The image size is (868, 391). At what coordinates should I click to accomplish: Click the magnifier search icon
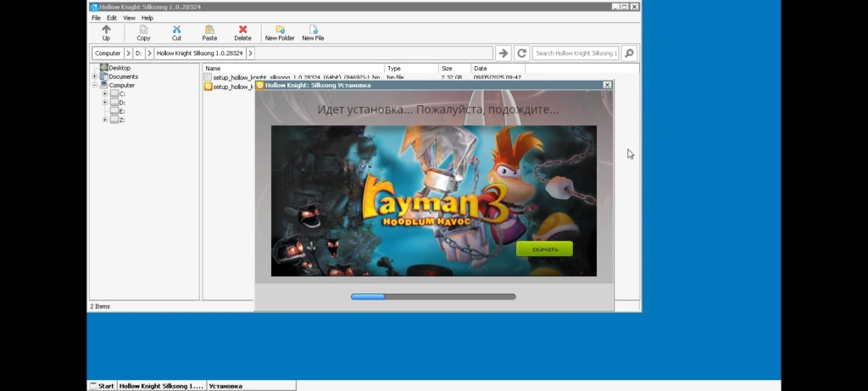[629, 53]
